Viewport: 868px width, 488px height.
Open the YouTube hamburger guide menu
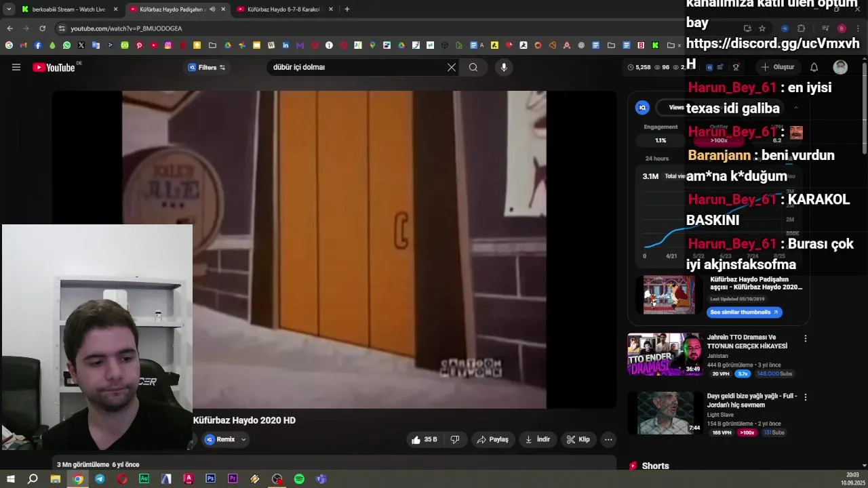coord(16,67)
